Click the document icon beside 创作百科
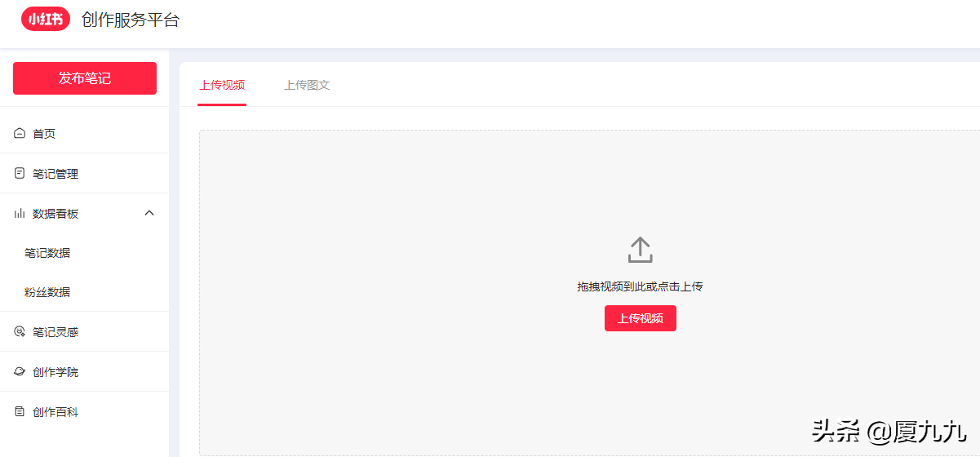 click(x=20, y=412)
